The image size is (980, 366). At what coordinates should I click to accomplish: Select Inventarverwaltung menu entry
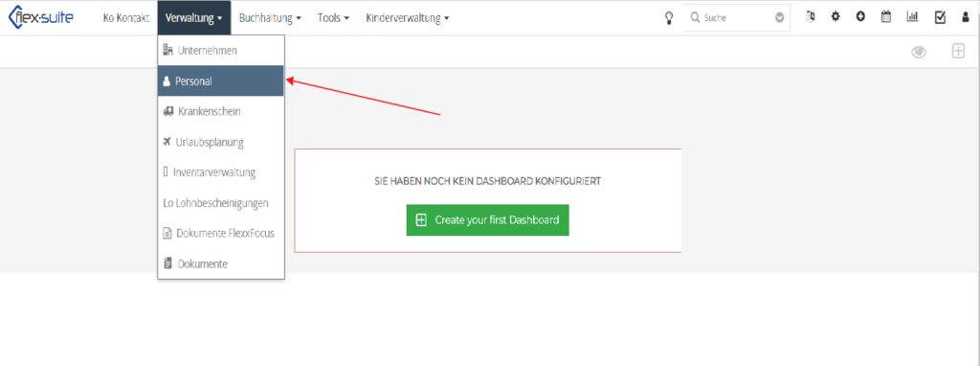click(x=221, y=172)
